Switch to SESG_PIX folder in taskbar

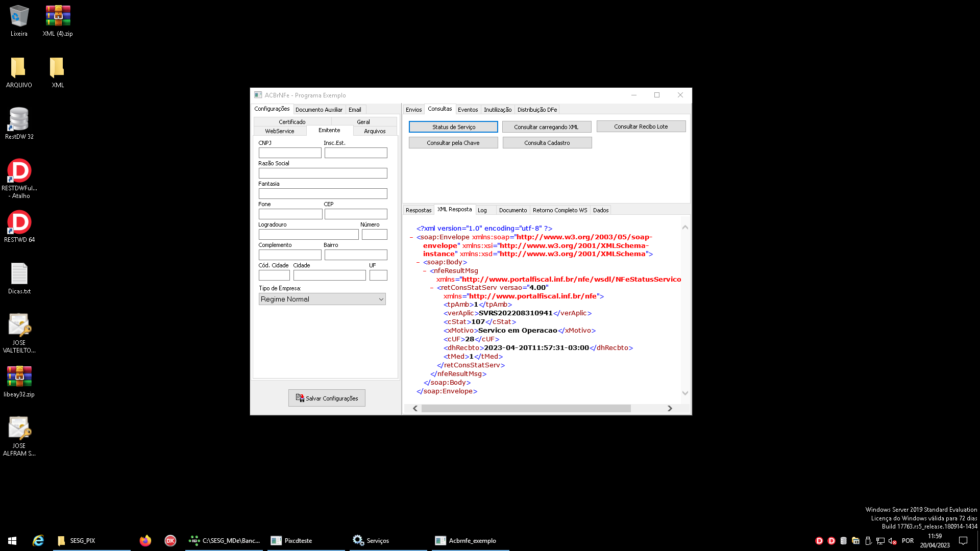[x=92, y=540]
